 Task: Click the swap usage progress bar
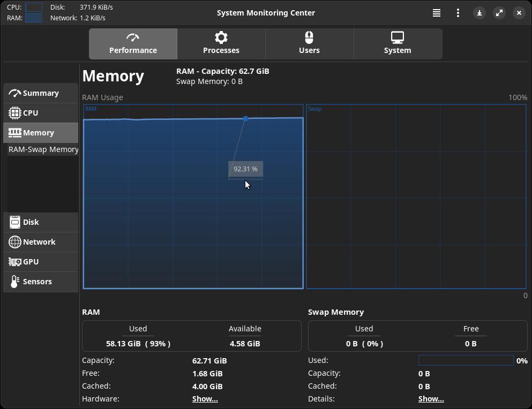point(466,361)
